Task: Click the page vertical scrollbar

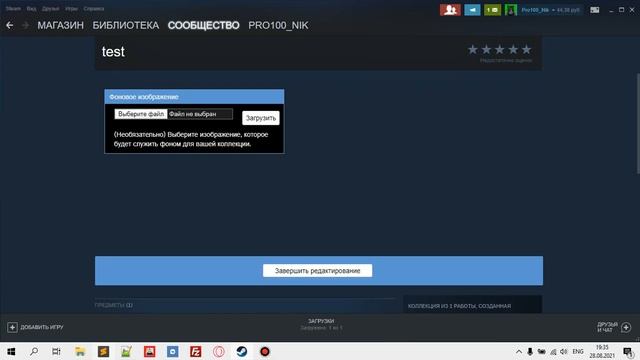Action: [x=638, y=124]
